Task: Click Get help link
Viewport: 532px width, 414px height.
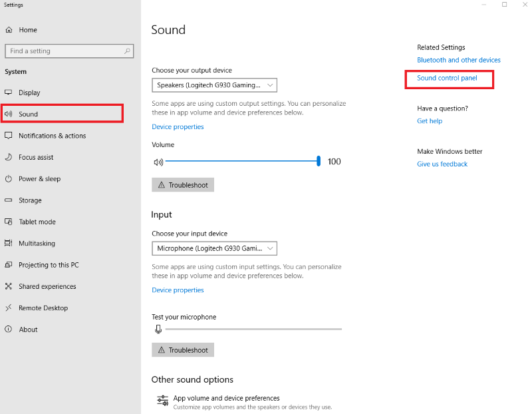Action: 430,121
